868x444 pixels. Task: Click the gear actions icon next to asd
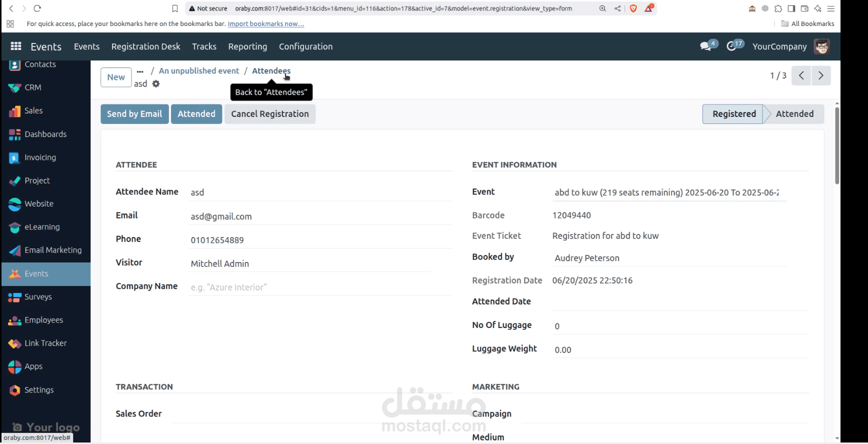tap(156, 83)
